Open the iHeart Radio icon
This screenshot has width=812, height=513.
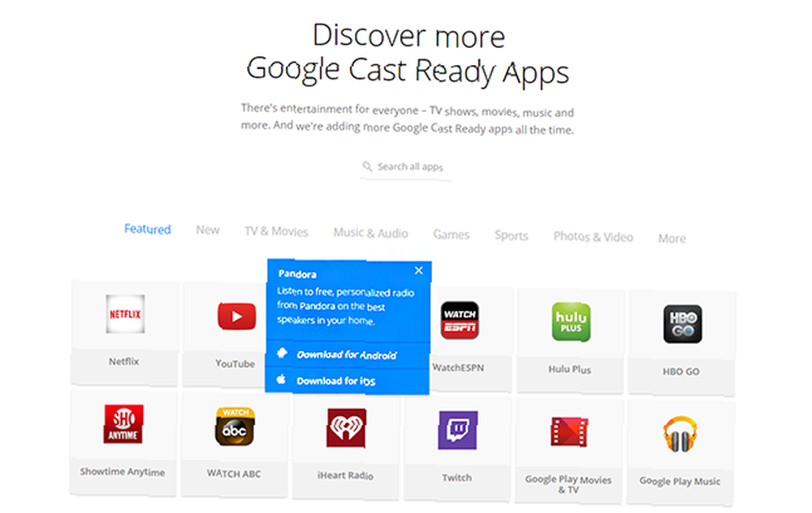click(347, 428)
